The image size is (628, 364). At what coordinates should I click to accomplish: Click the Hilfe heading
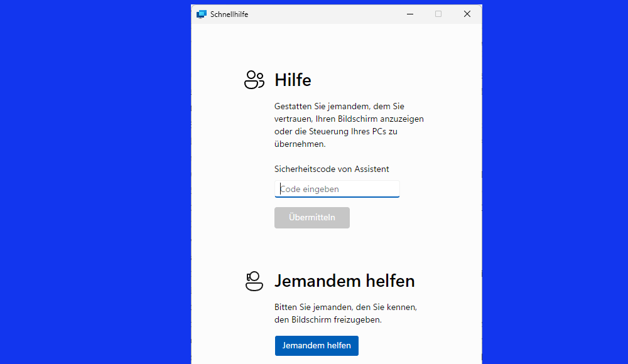(293, 80)
